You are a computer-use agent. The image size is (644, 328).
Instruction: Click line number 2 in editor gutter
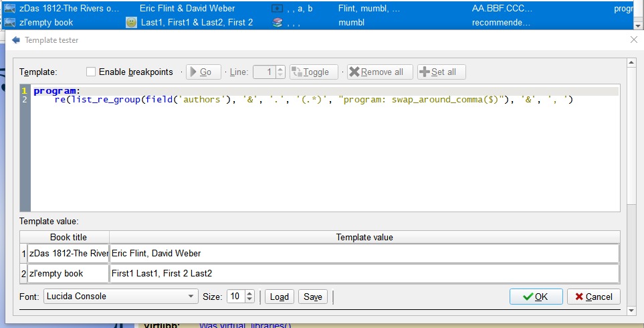tap(25, 100)
